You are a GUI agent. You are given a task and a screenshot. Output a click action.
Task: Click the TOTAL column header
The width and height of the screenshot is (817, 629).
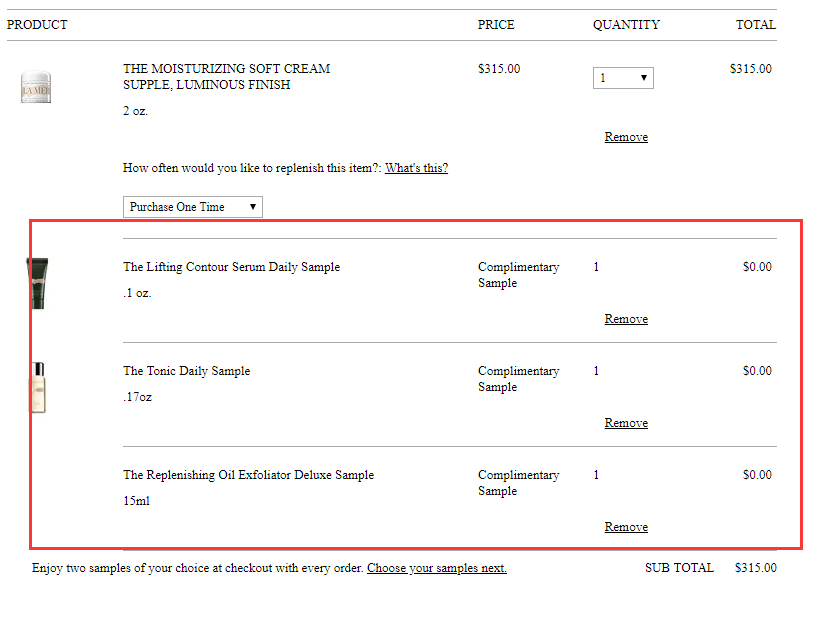click(x=755, y=25)
